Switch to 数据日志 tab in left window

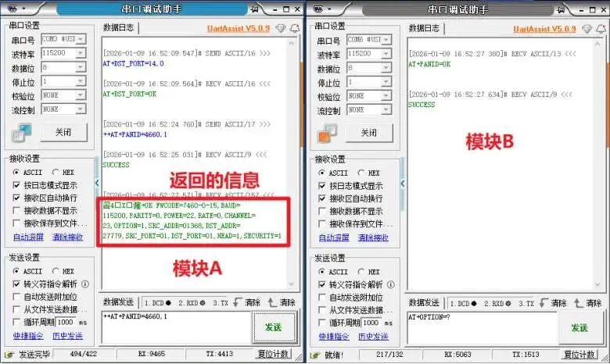(x=118, y=27)
